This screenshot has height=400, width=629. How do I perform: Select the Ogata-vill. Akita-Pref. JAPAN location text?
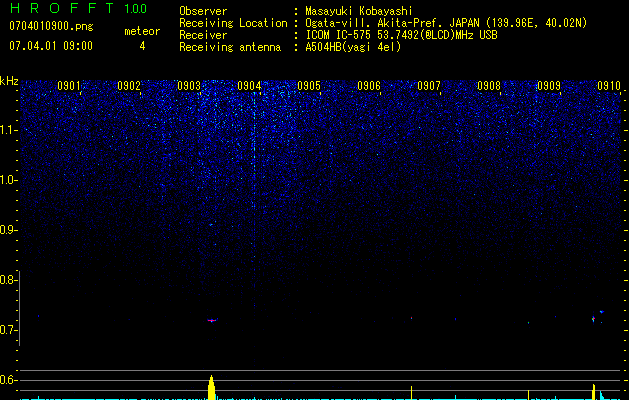[x=446, y=23]
